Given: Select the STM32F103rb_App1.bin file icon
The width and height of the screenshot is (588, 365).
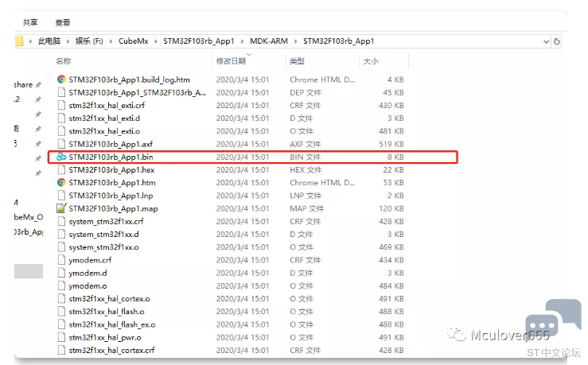Looking at the screenshot, I should coord(61,157).
